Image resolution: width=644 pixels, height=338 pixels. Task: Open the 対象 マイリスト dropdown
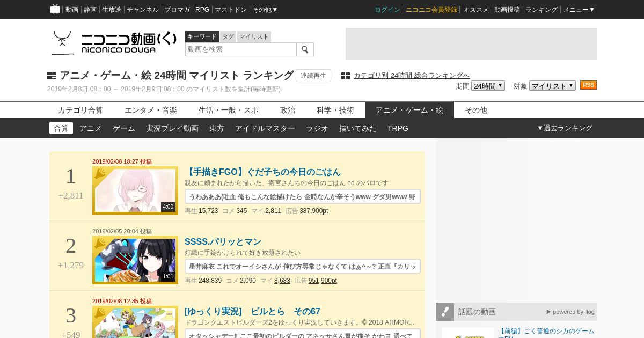point(552,86)
